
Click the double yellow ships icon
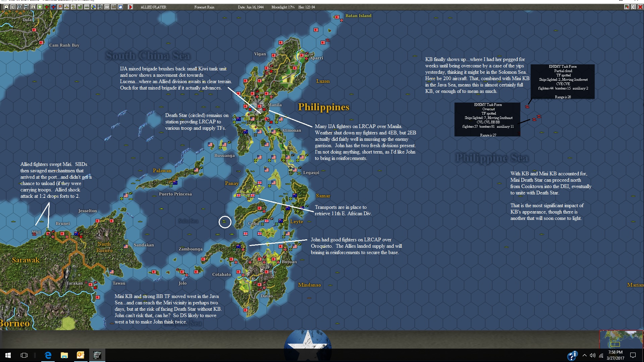(x=73, y=7)
